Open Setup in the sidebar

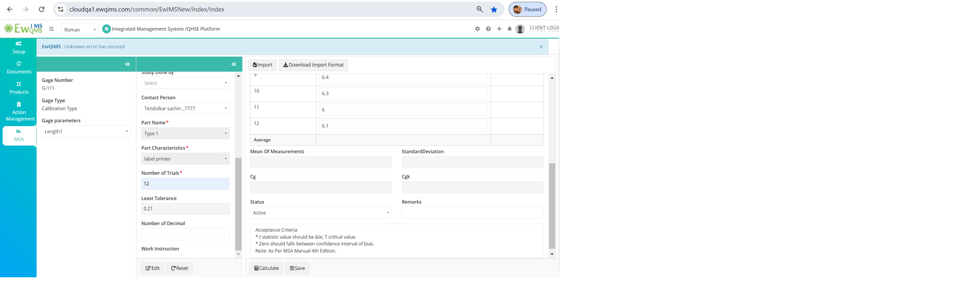tap(19, 47)
